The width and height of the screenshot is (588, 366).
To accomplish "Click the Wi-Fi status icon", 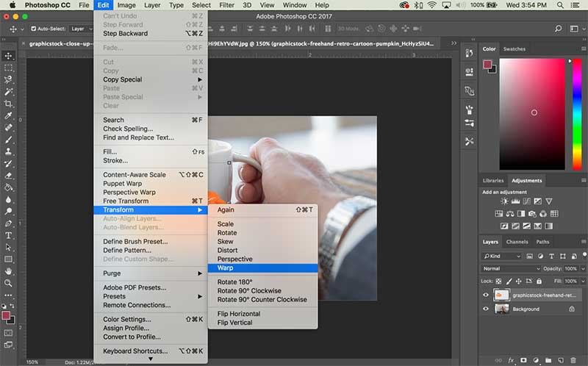I will 432,5.
